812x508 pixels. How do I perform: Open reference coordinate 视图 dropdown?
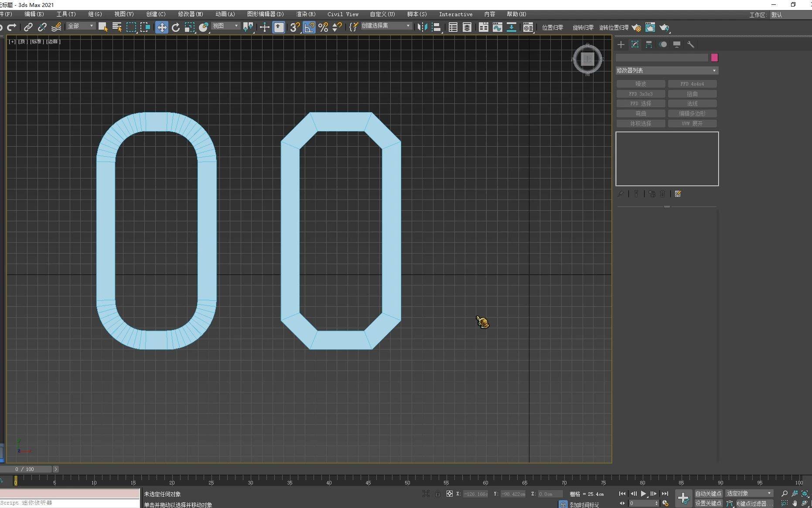pos(225,26)
